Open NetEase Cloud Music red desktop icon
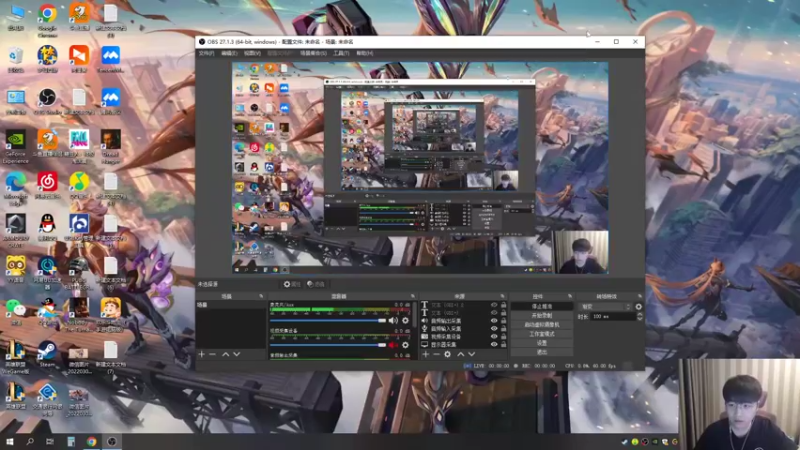Image resolution: width=800 pixels, height=450 pixels. (x=47, y=185)
